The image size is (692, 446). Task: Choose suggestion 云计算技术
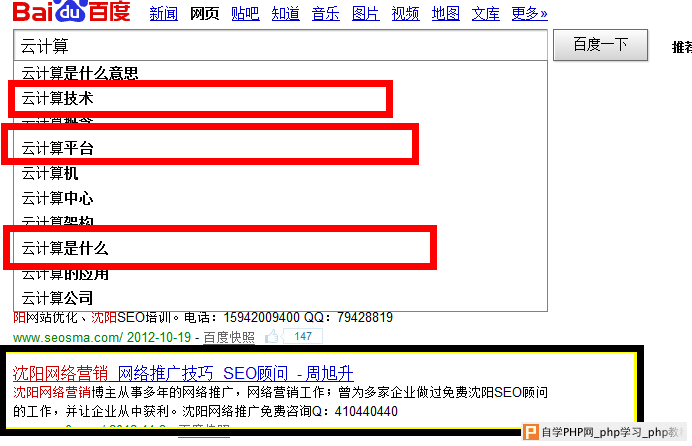pyautogui.click(x=281, y=98)
